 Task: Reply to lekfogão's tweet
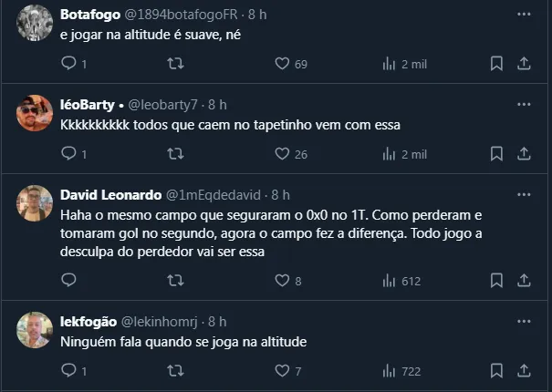coord(68,371)
